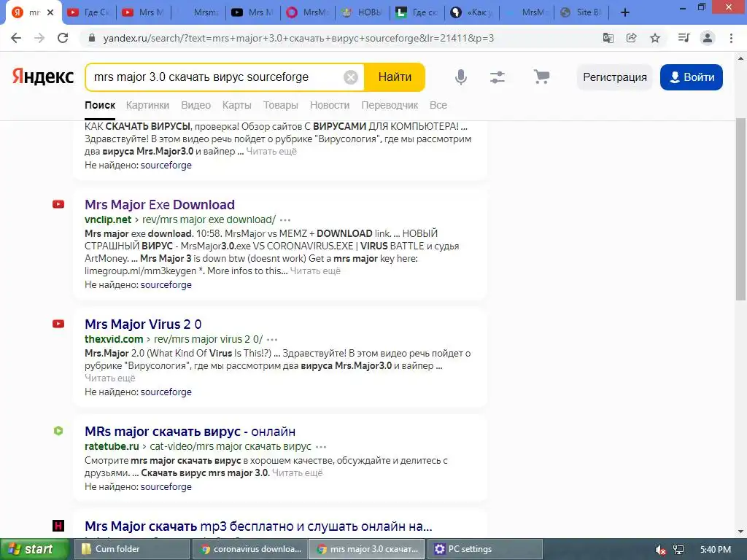Select the Товары search tab
747x560 pixels.
coord(281,105)
